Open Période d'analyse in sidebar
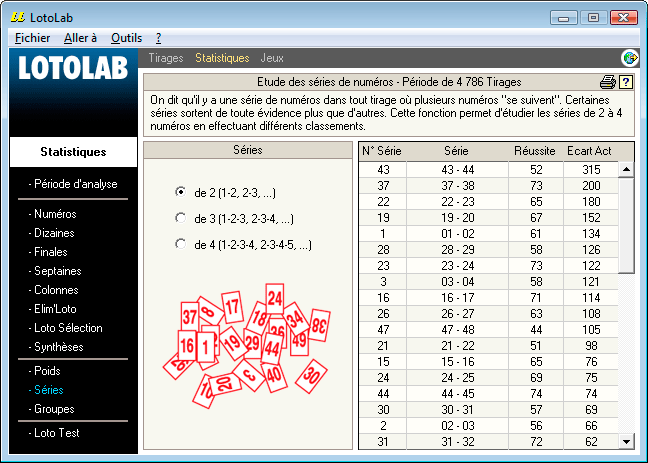This screenshot has width=648, height=463. [75, 184]
